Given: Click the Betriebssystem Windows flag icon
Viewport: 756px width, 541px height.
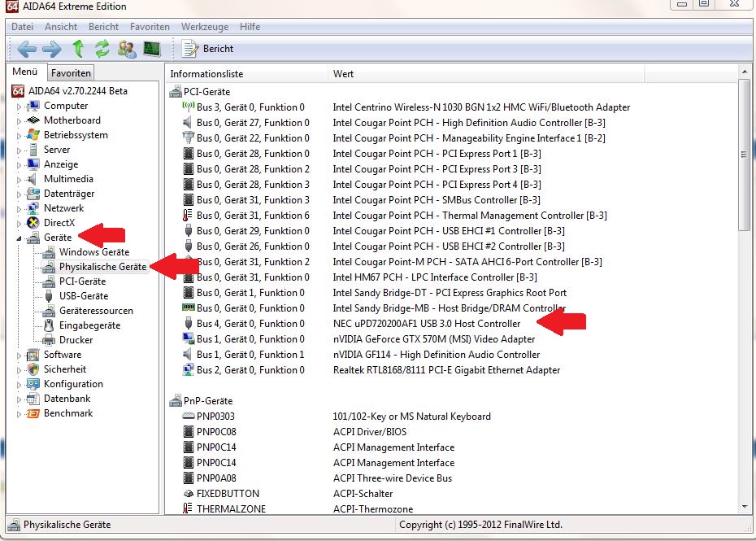Looking at the screenshot, I should 33,135.
